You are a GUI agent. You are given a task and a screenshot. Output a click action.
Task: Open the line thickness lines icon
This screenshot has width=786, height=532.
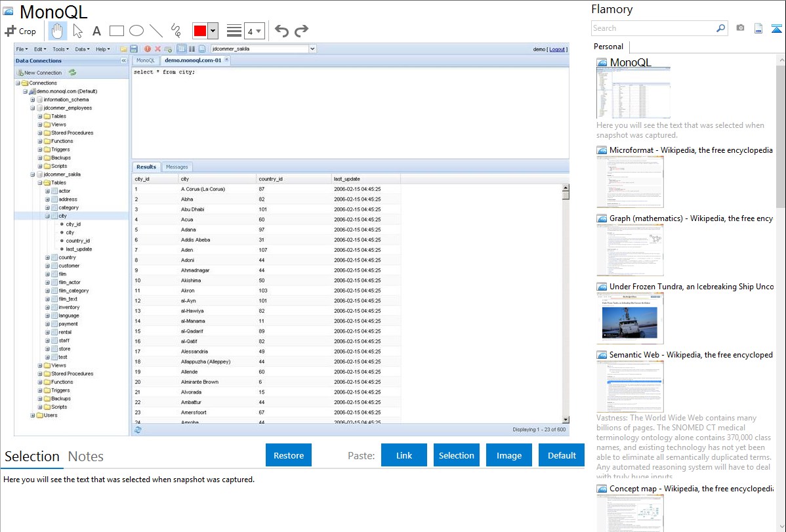tap(234, 31)
